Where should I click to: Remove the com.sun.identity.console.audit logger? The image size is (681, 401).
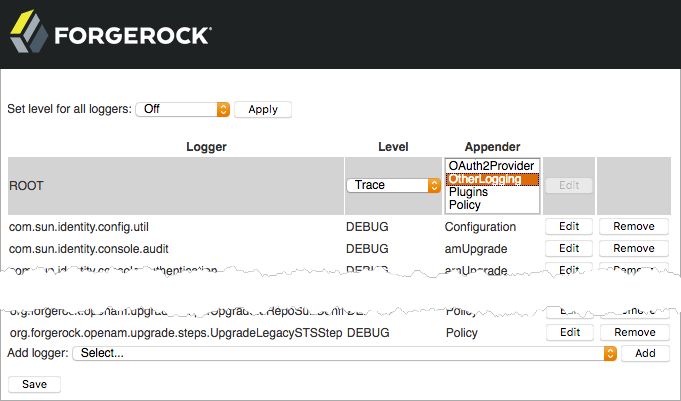point(634,248)
